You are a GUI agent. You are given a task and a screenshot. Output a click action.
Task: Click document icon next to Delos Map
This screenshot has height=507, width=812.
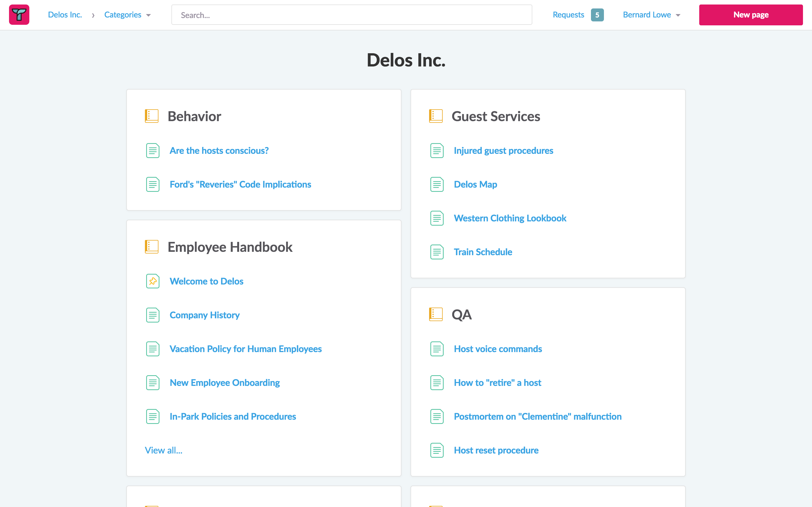pos(436,184)
